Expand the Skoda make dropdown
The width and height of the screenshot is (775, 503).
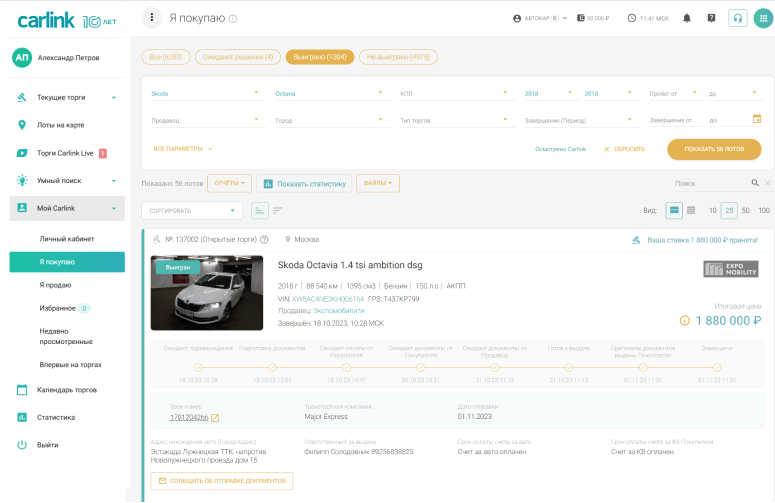pyautogui.click(x=256, y=93)
